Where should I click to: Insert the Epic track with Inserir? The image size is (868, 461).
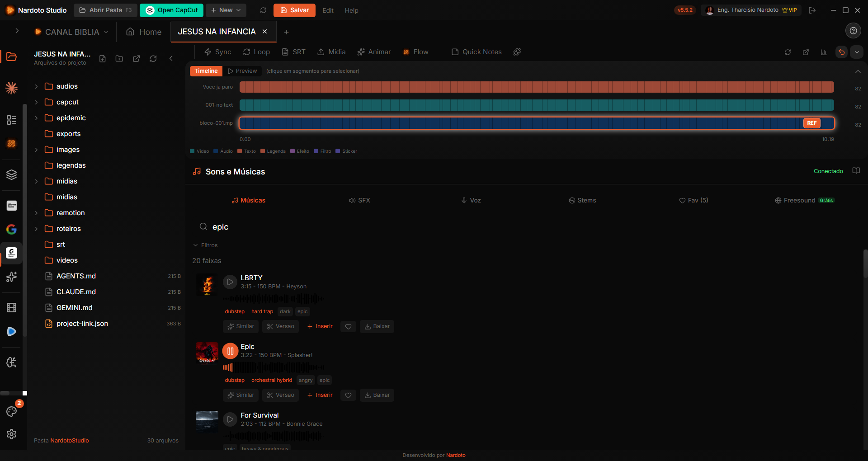[320, 395]
